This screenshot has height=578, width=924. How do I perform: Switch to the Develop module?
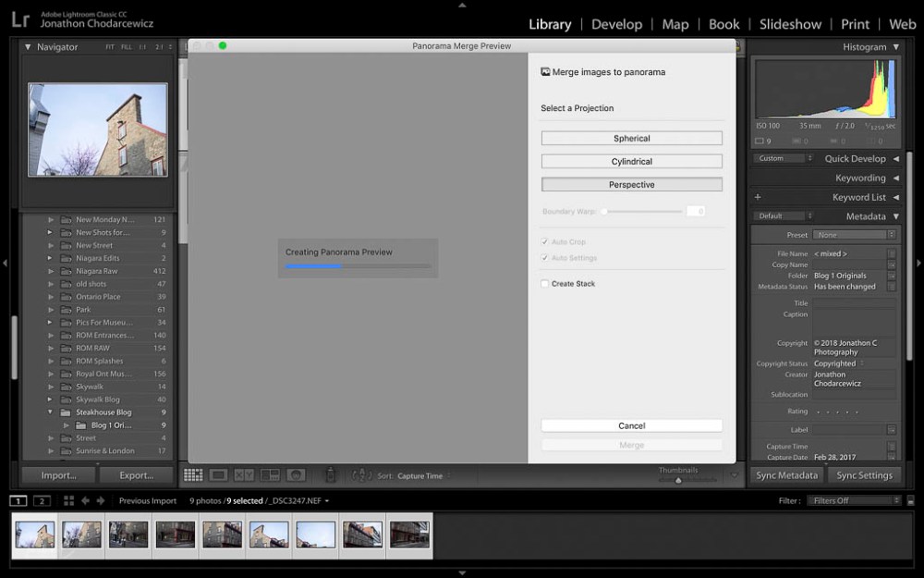(616, 24)
